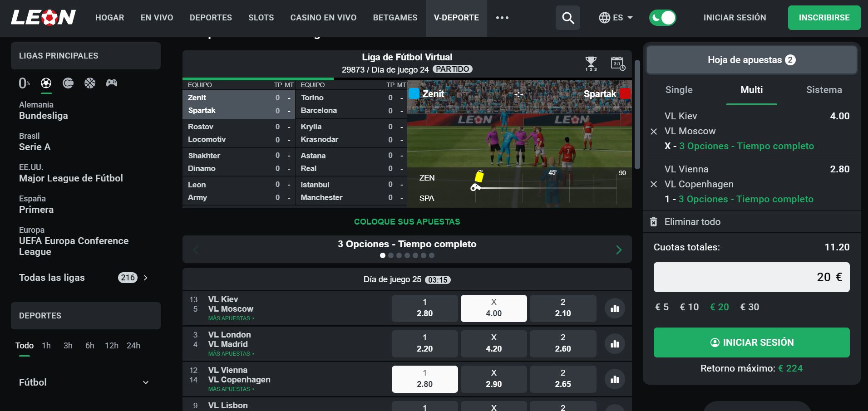
Task: View statistics for VL Kiev vs VL Moscow
Action: point(615,308)
